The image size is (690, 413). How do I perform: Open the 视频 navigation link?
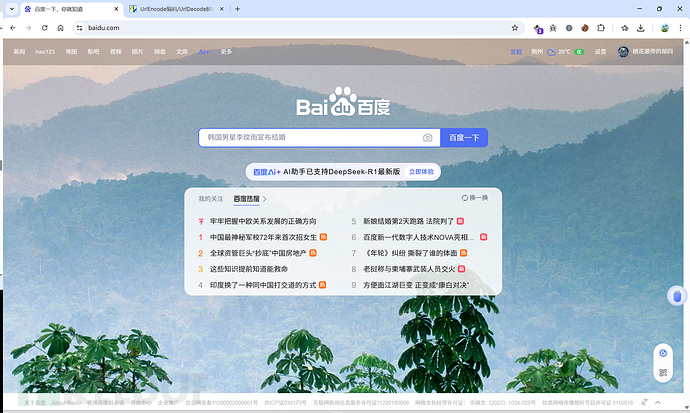[115, 52]
